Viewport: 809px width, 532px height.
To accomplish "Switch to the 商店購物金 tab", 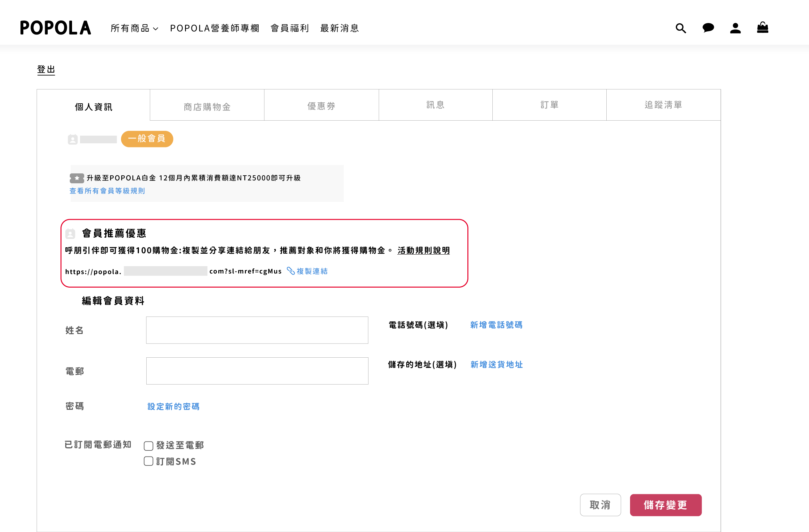I will tap(207, 107).
